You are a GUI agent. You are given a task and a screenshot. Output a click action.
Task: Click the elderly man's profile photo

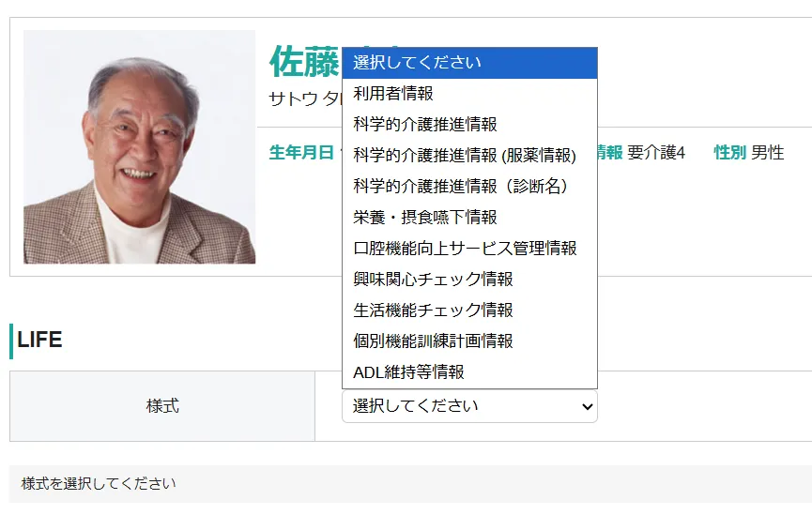point(139,147)
